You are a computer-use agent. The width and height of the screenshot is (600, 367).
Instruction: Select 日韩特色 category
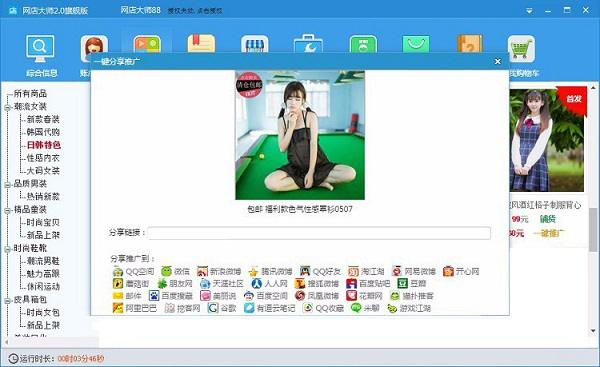[44, 145]
